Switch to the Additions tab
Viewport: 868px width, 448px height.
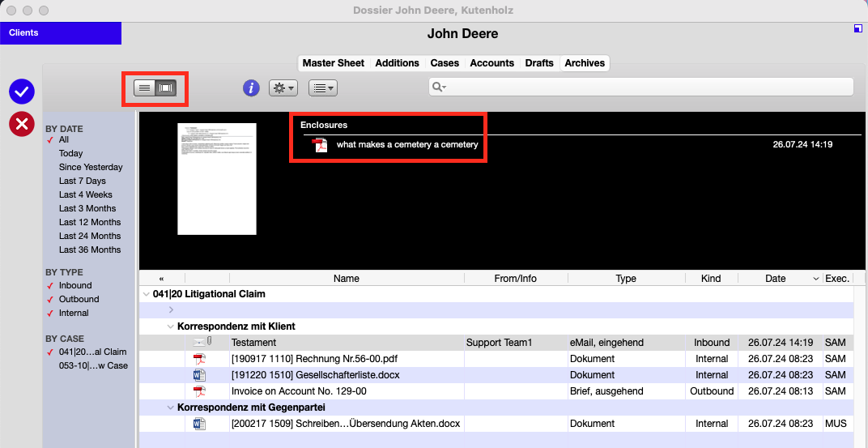point(397,63)
